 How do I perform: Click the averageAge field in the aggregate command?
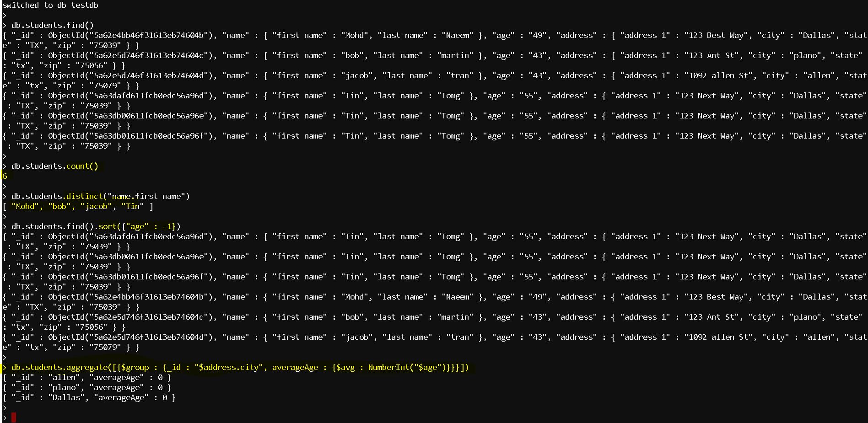pyautogui.click(x=295, y=367)
